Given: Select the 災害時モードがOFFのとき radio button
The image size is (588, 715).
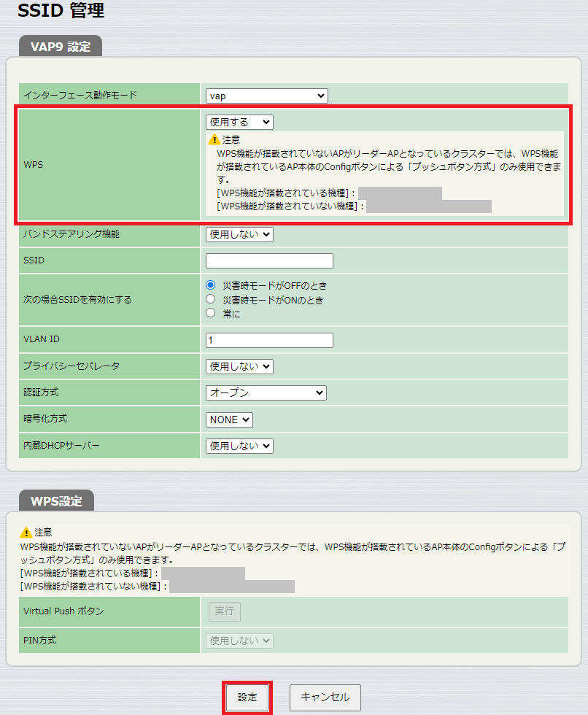Looking at the screenshot, I should [210, 285].
